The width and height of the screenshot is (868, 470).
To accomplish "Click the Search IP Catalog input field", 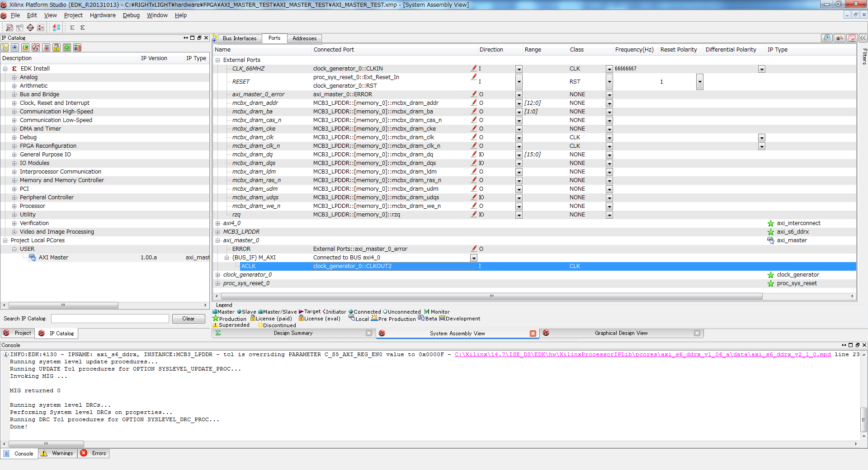I will coord(110,319).
